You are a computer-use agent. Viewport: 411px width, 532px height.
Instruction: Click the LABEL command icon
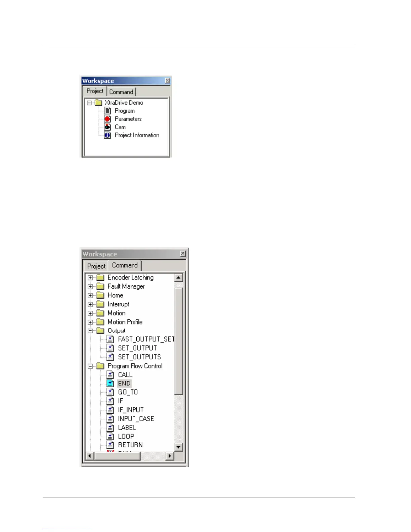pyautogui.click(x=110, y=428)
